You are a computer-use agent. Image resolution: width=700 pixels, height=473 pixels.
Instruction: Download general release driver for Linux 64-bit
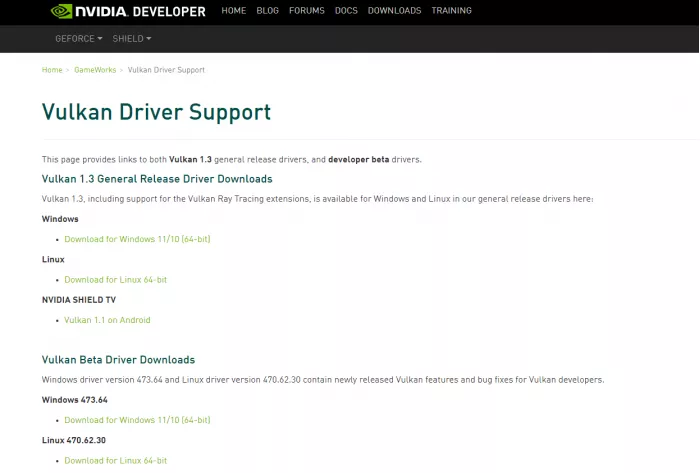click(115, 280)
